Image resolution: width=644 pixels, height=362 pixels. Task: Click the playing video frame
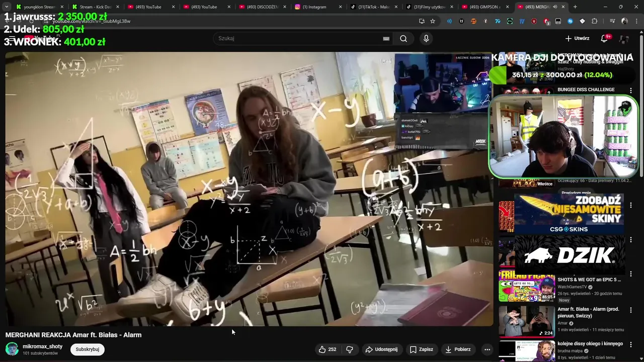[x=249, y=189]
